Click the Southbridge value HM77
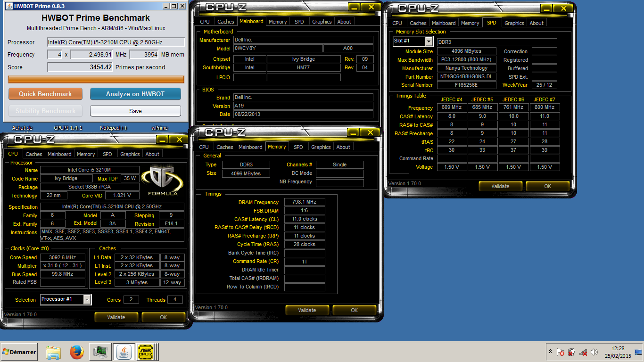The width and height of the screenshot is (644, 362). [x=304, y=68]
